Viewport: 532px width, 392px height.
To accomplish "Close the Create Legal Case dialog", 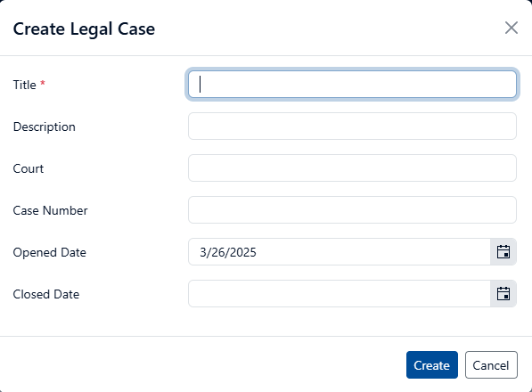I will [511, 28].
